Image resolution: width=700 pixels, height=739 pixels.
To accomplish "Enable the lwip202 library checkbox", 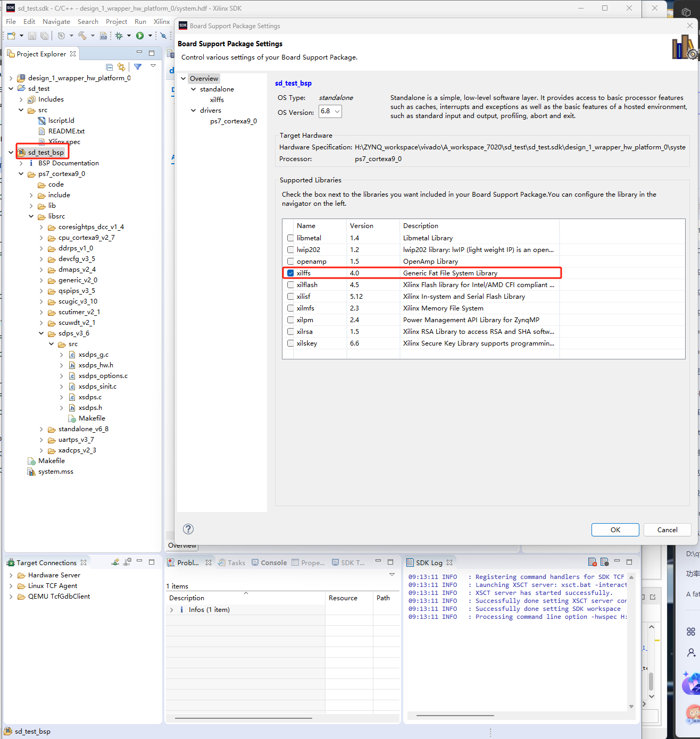I will click(290, 250).
